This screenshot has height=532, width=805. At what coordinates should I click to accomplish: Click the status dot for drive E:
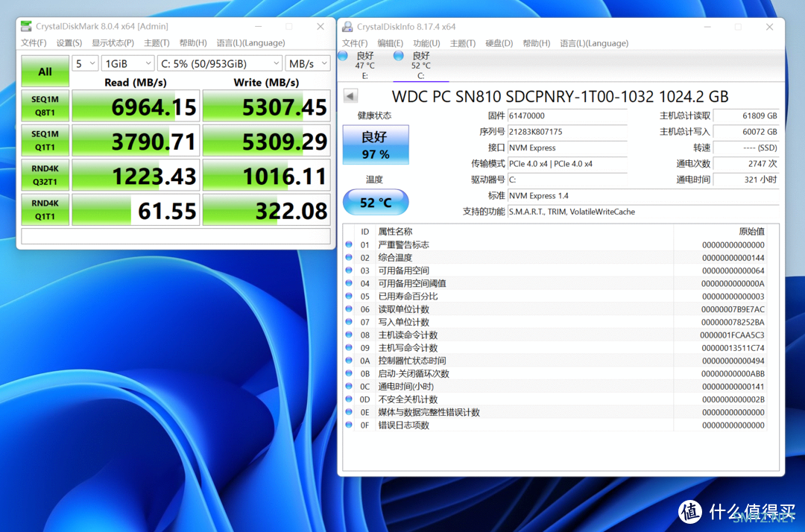[x=344, y=55]
